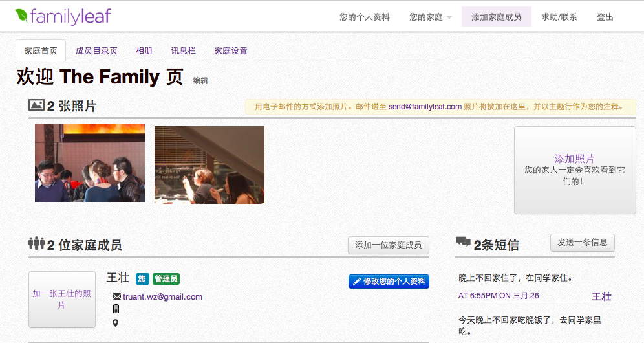Image resolution: width=644 pixels, height=343 pixels.
Task: Click the photos icon beside 2 张照片
Action: (36, 105)
